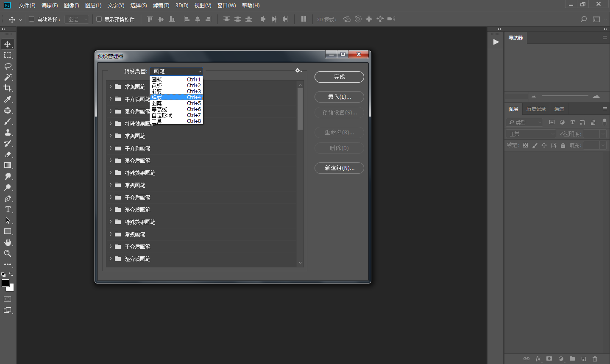
Task: Select the Lasso tool
Action: [x=8, y=66]
